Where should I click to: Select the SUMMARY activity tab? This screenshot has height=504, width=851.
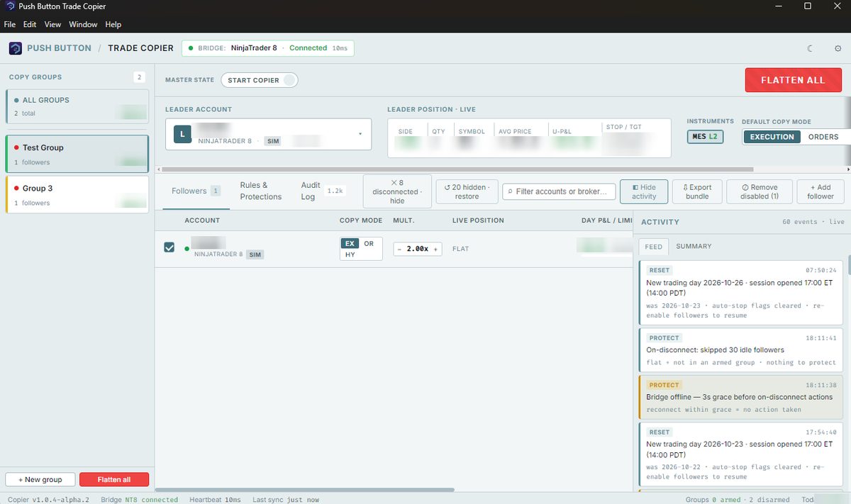click(694, 247)
